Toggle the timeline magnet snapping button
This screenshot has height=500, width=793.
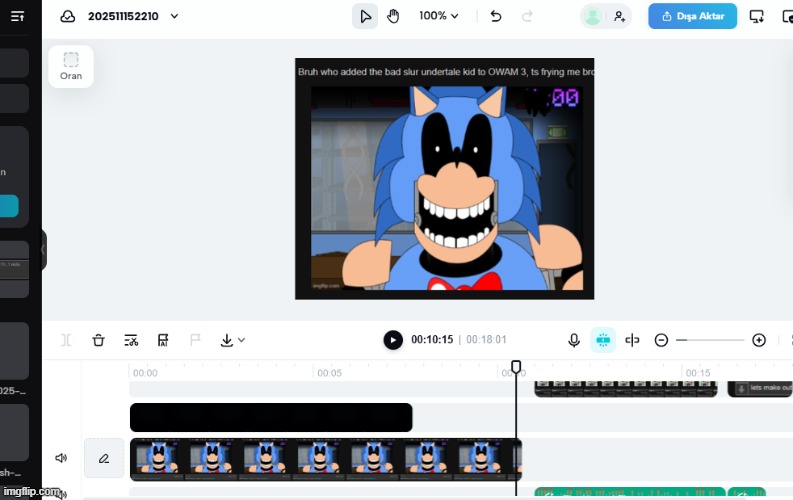tap(603, 340)
